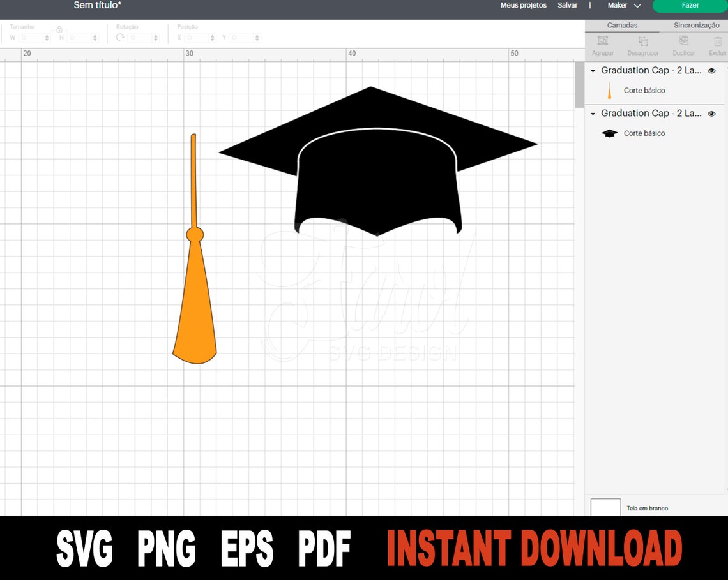728x580 pixels.
Task: Open the Maker machine selection dropdown
Action: click(623, 5)
